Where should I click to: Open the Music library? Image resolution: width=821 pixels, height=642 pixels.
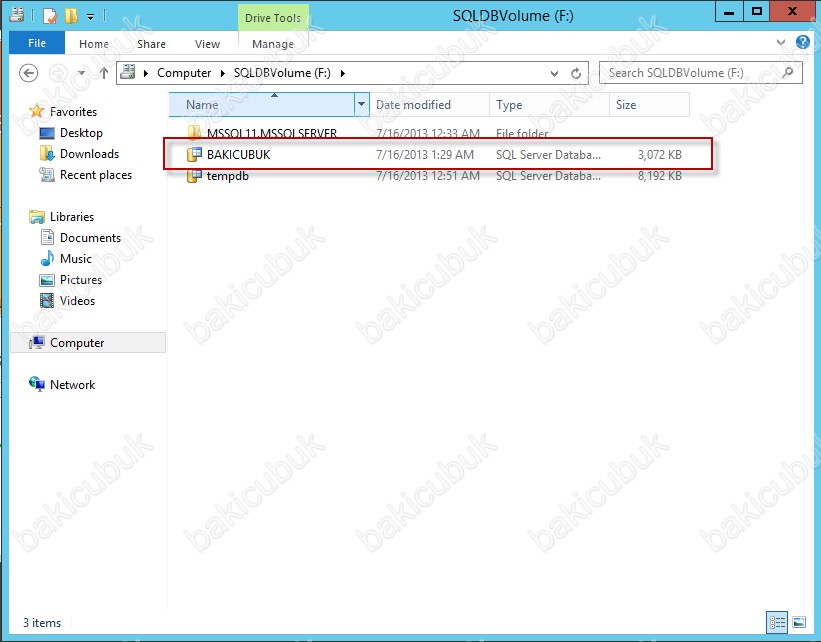click(75, 259)
